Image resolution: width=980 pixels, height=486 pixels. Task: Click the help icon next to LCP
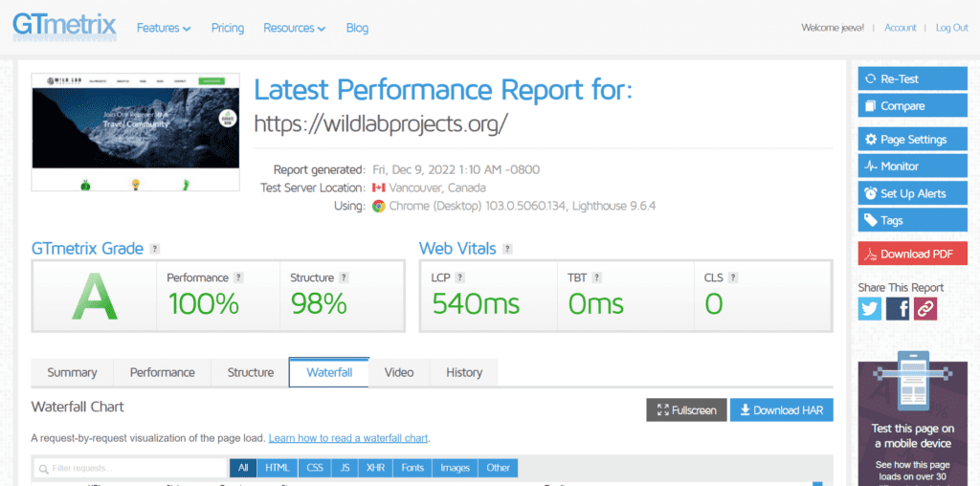(459, 278)
